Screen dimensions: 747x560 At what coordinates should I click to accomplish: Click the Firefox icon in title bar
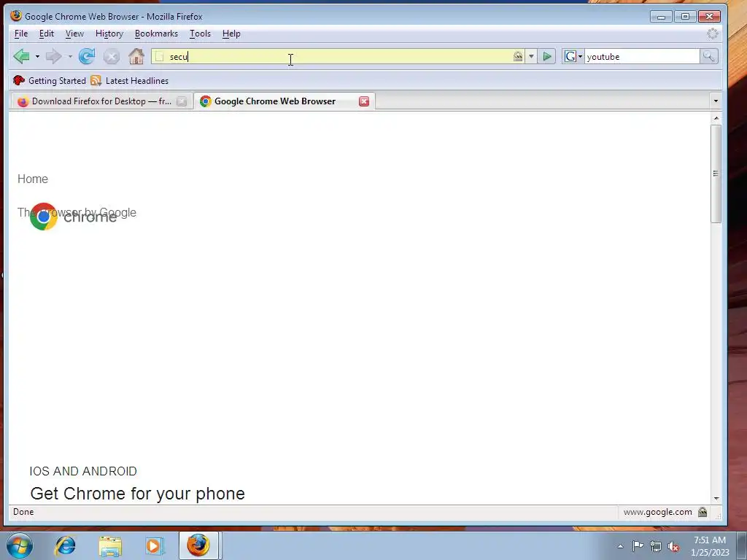(16, 16)
